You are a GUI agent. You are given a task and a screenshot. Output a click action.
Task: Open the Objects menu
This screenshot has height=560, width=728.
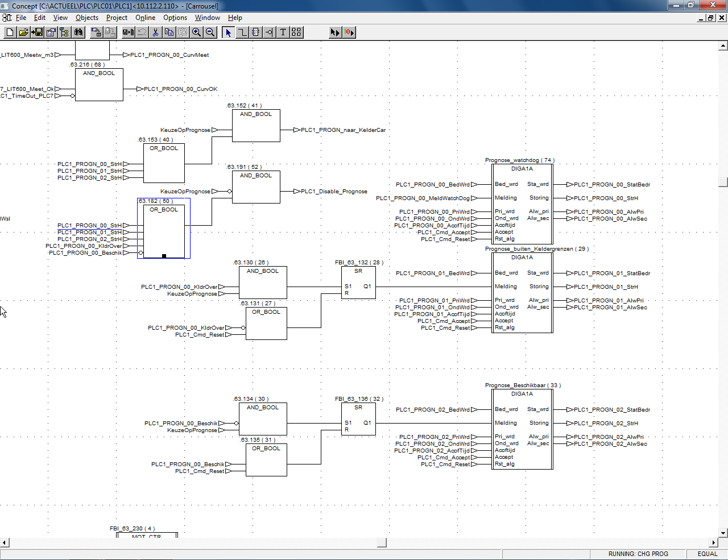click(x=86, y=18)
